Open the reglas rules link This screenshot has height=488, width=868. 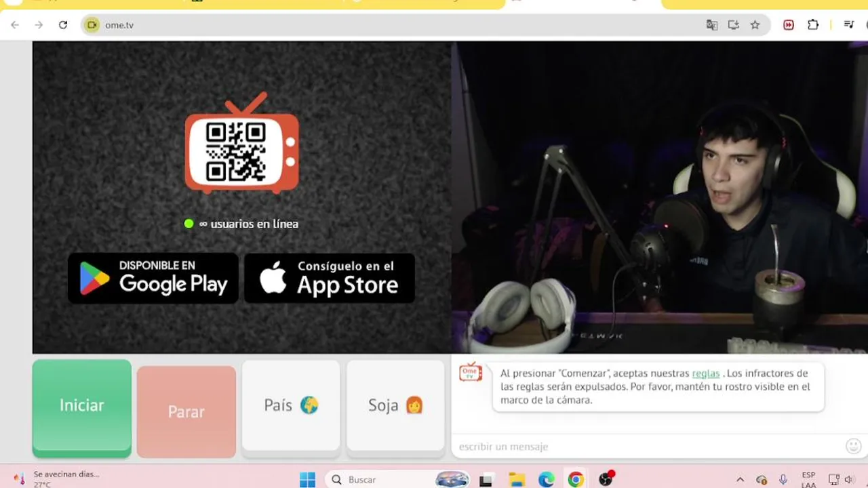[x=705, y=373]
